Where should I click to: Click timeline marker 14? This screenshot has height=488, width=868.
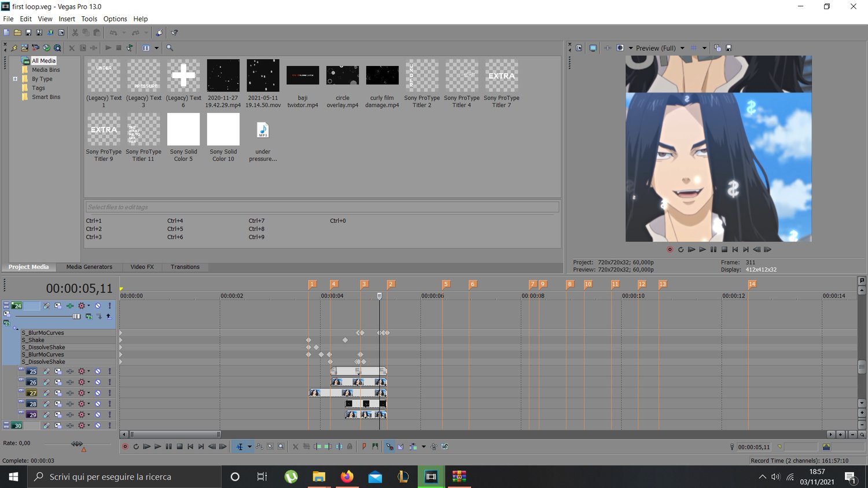point(752,284)
